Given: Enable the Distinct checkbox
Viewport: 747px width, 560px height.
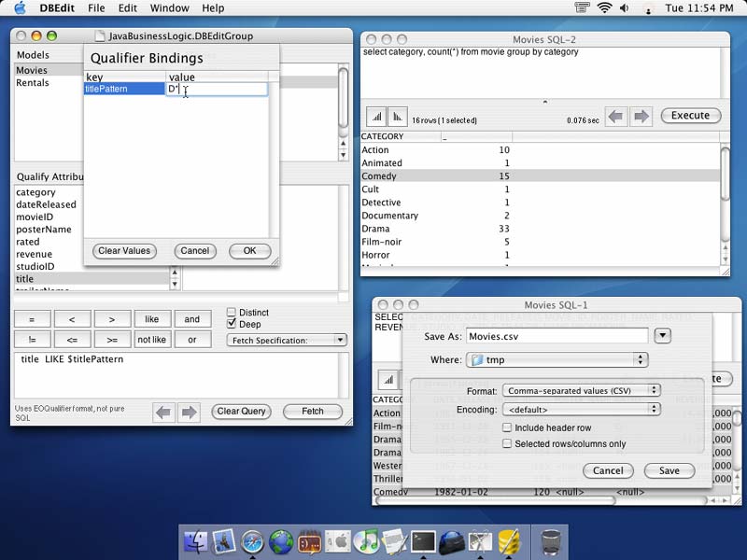Looking at the screenshot, I should tap(232, 313).
